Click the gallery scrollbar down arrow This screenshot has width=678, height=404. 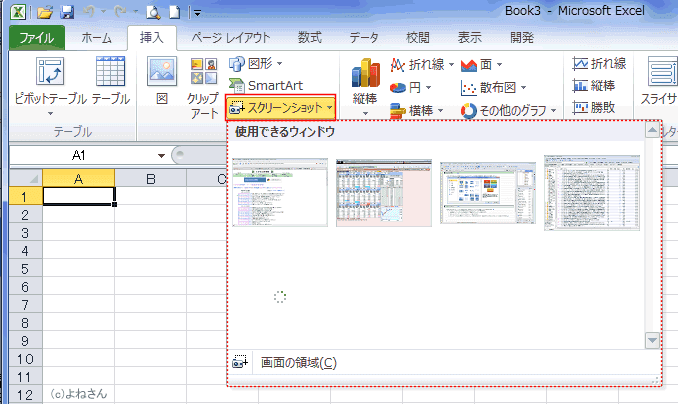[x=653, y=340]
